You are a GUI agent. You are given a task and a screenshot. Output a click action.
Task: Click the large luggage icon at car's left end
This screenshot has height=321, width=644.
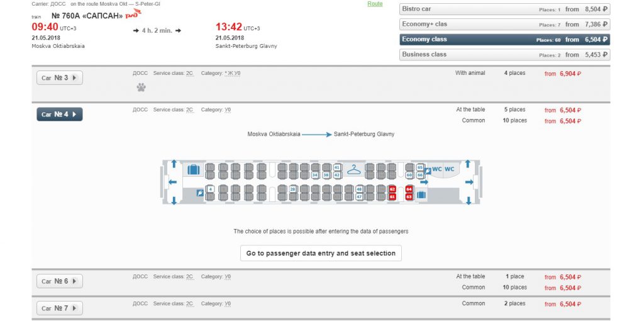(194, 169)
